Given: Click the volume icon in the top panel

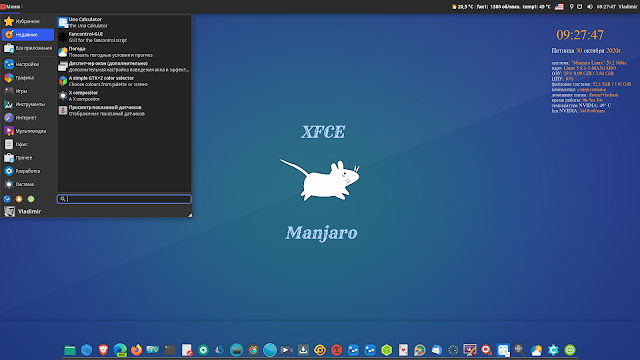Looking at the screenshot, I should [x=589, y=7].
